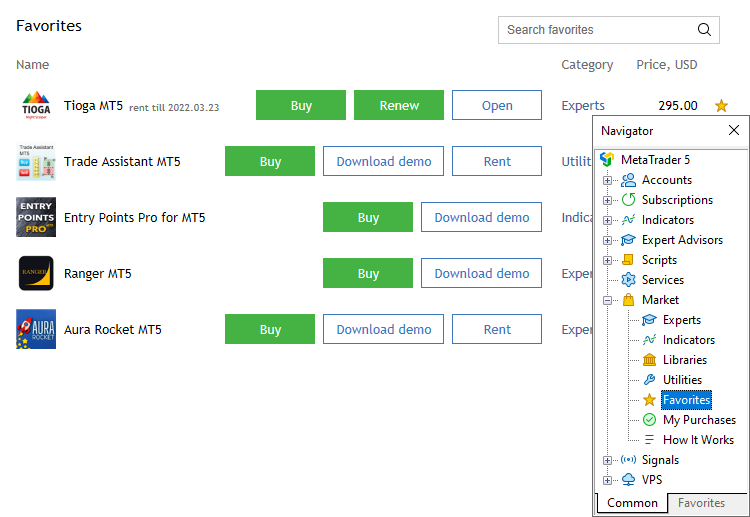Viewport: 750px width, 517px height.
Task: Click the Aura Rocket MT5 product thumbnail
Action: pyautogui.click(x=36, y=329)
